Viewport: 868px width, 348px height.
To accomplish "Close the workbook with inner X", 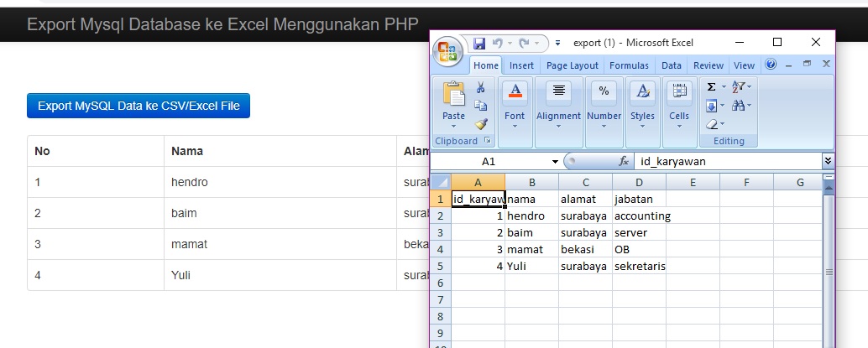I will tap(826, 65).
